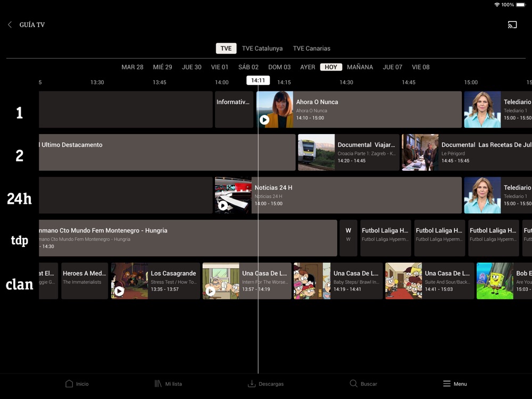
Task: Select the MAÑANA day
Action: coord(360,67)
